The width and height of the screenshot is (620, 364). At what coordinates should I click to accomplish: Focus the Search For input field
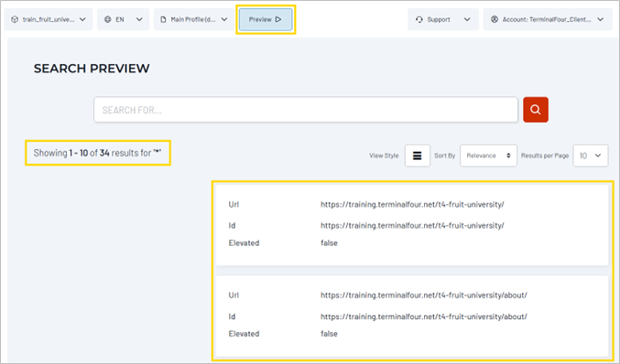[x=306, y=110]
